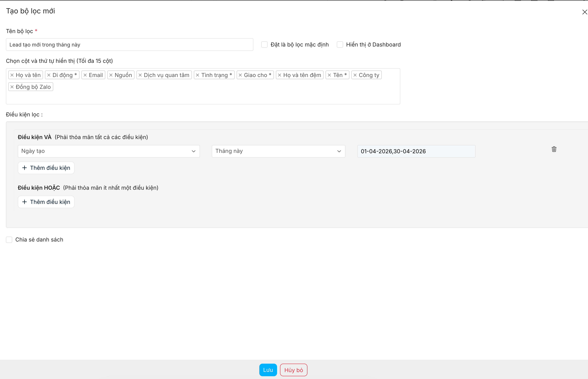
Task: Remove the 'Email' column tag
Action: pos(85,75)
